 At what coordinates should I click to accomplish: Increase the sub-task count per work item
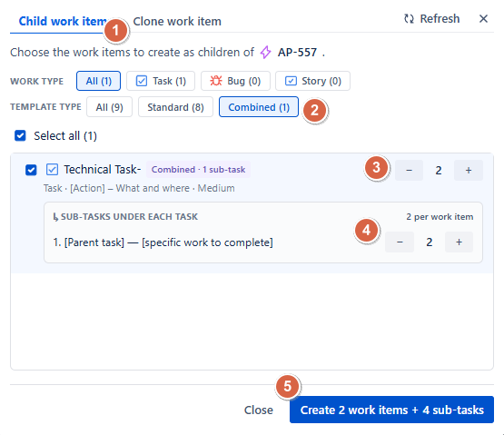coord(459,242)
